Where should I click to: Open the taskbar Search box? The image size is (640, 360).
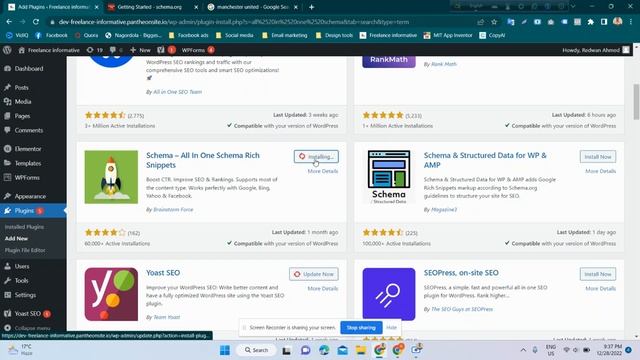point(256,350)
